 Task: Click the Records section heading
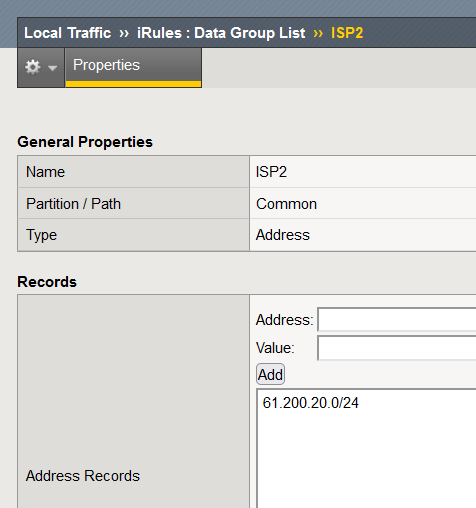[x=47, y=282]
